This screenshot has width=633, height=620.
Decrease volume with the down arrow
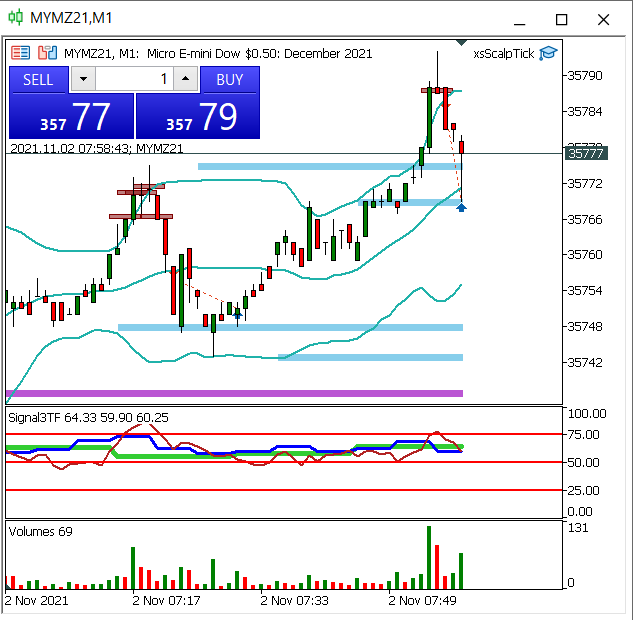tap(84, 79)
